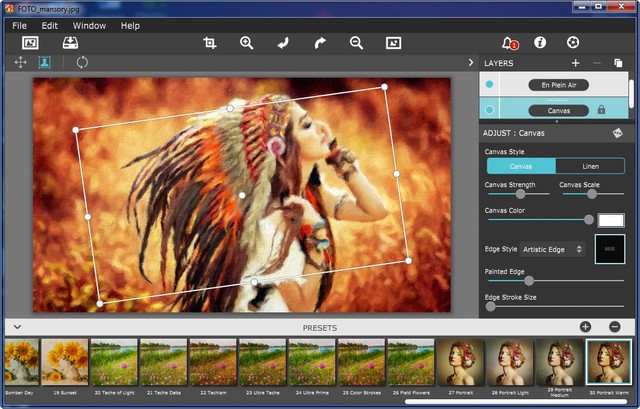Click the undo arrow icon

pyautogui.click(x=284, y=43)
